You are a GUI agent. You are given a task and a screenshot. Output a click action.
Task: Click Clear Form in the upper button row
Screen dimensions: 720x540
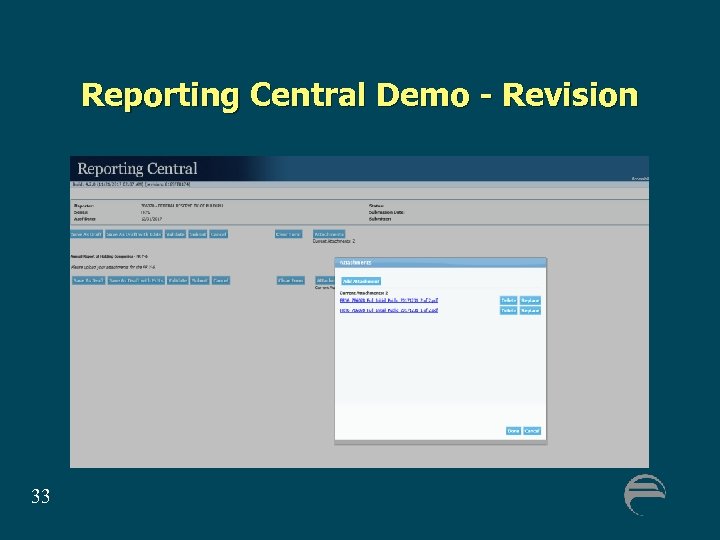point(288,234)
